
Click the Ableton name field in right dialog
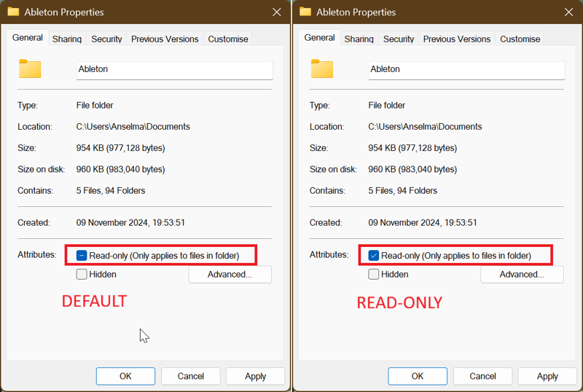[x=466, y=70]
